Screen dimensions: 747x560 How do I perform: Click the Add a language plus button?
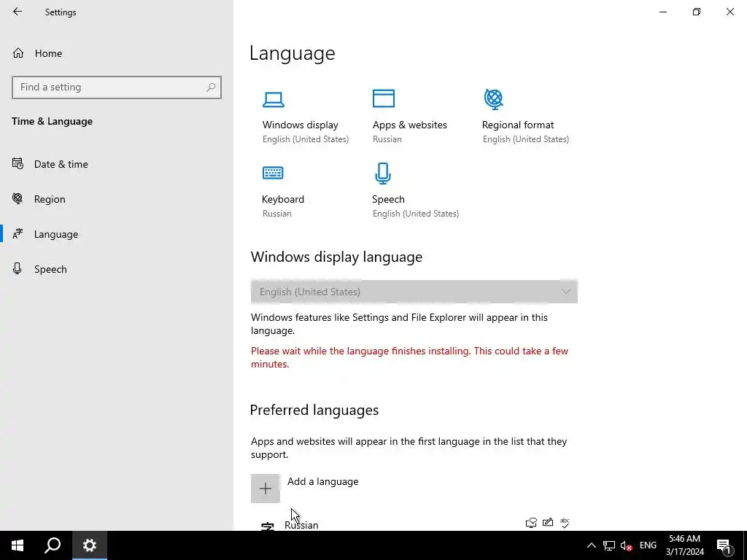coord(266,488)
